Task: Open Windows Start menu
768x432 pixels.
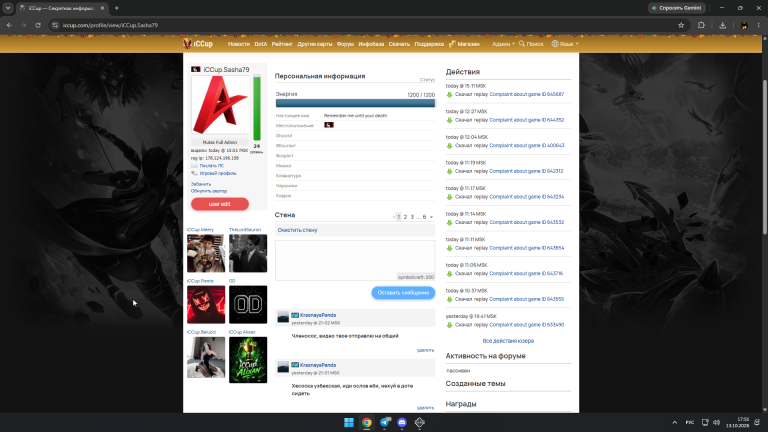Action: click(x=349, y=422)
